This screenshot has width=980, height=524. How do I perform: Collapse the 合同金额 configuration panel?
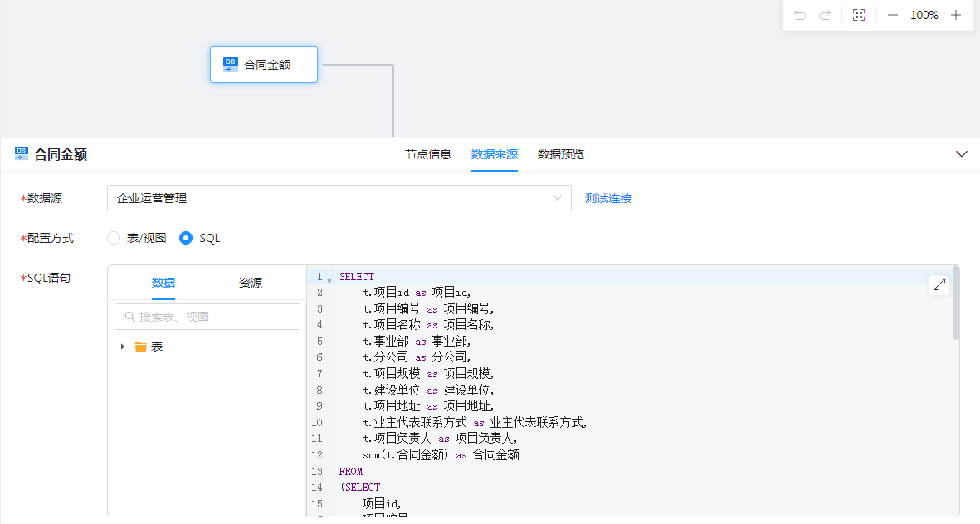click(962, 154)
